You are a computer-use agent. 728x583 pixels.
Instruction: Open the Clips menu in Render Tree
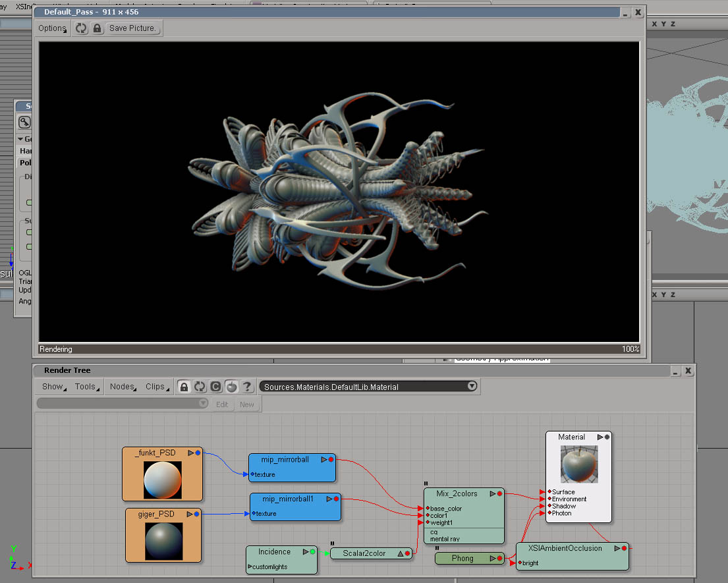coord(156,387)
